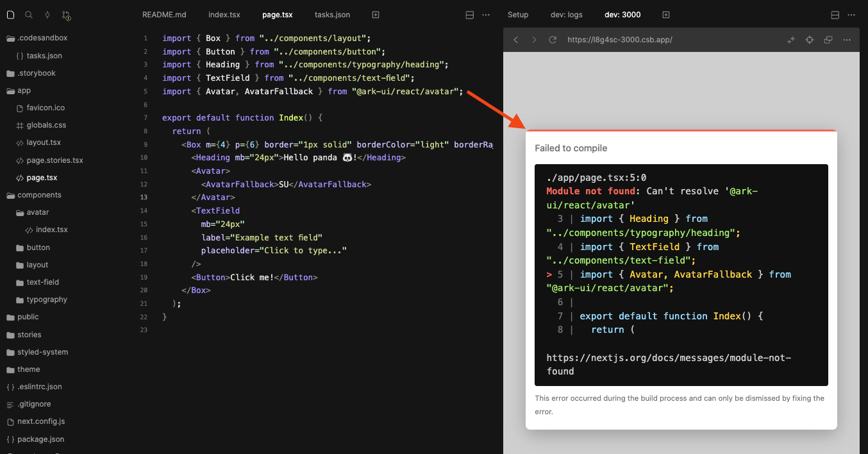Open the file explorer panel icon
868x454 pixels.
10,14
